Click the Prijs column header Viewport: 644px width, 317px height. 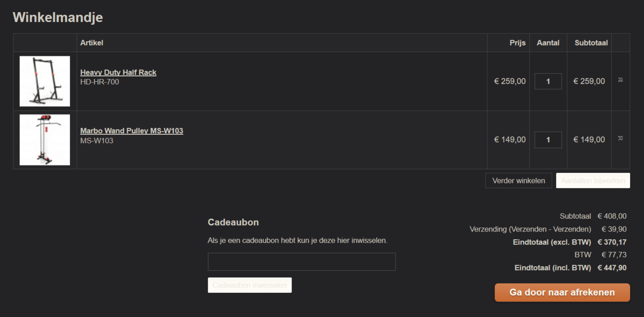(x=517, y=43)
